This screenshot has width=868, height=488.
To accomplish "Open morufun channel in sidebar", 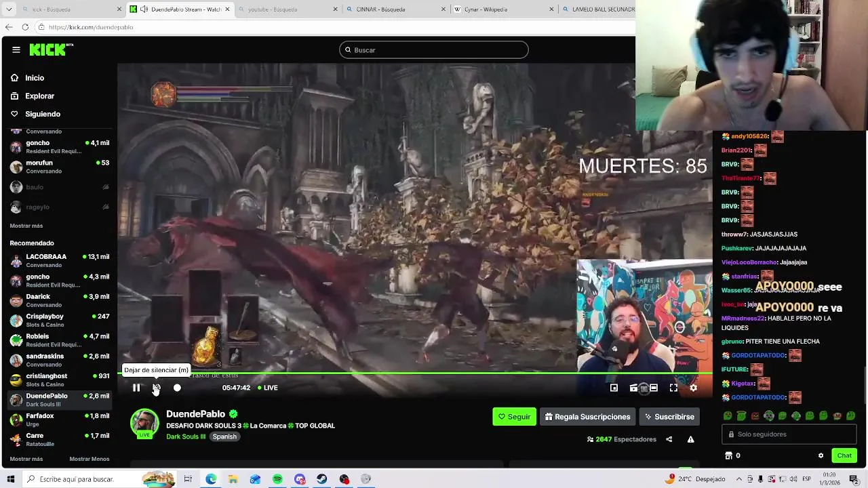I will [x=59, y=167].
